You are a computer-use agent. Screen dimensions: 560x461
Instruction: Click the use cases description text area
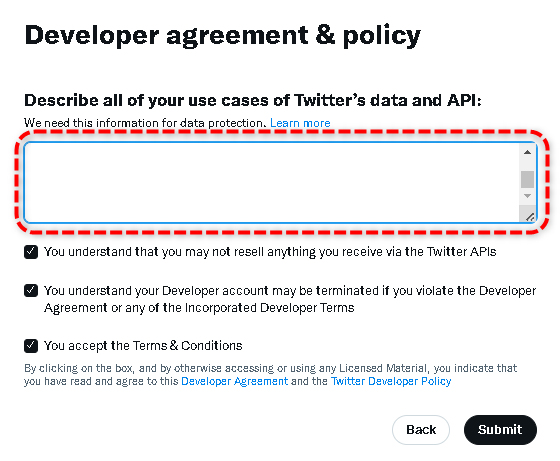coord(280,182)
